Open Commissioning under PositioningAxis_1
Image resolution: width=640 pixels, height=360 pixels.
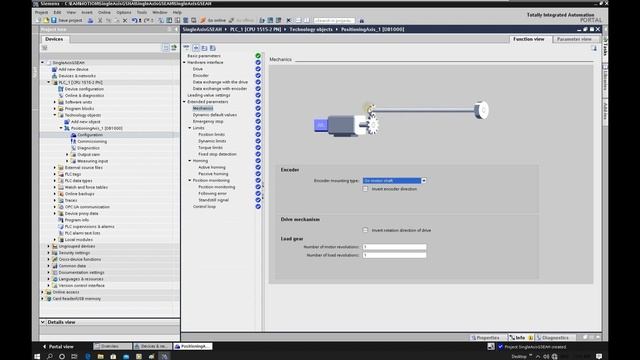(92, 141)
